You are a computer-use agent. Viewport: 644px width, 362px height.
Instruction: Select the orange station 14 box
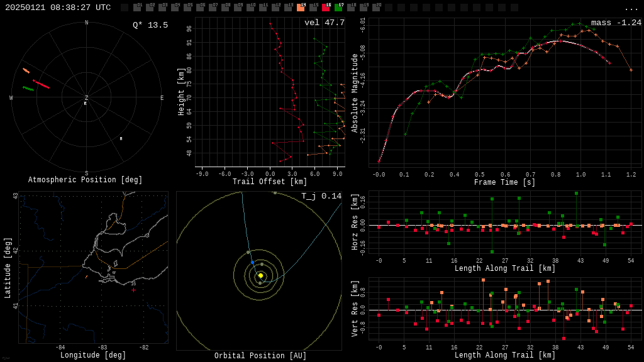point(301,7)
